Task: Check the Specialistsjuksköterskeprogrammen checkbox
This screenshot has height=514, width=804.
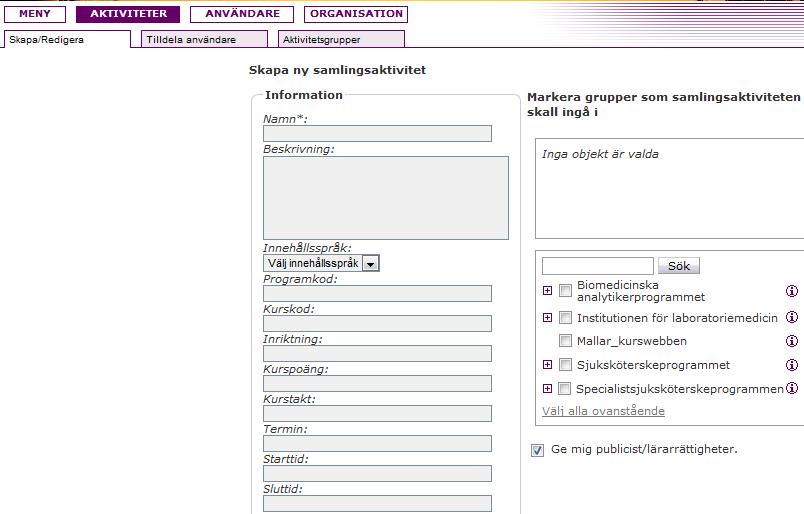Action: (564, 389)
